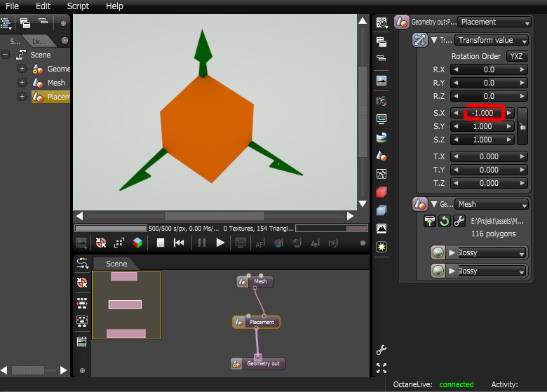
Task: Expand the Mesh item in the scene tree
Action: [x=22, y=83]
